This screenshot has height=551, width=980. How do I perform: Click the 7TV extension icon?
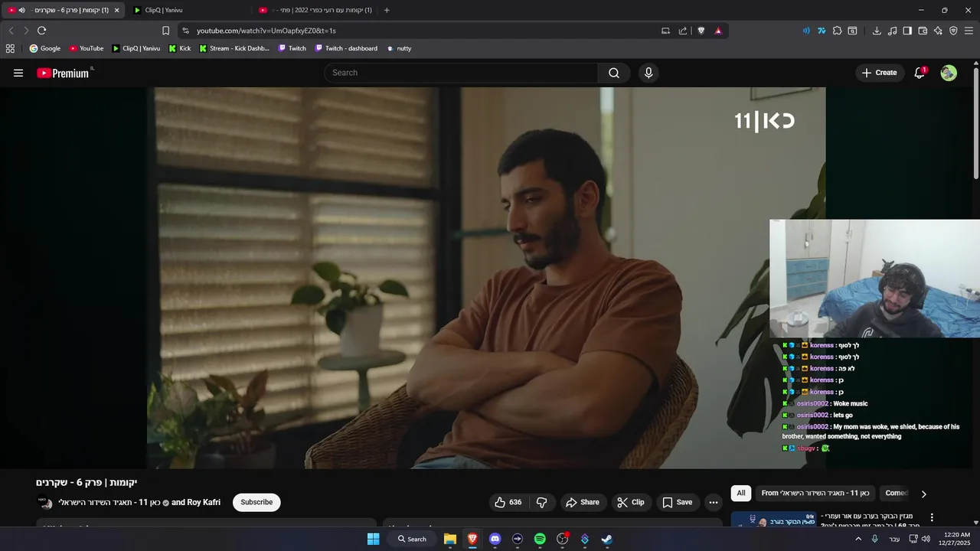pyautogui.click(x=822, y=31)
